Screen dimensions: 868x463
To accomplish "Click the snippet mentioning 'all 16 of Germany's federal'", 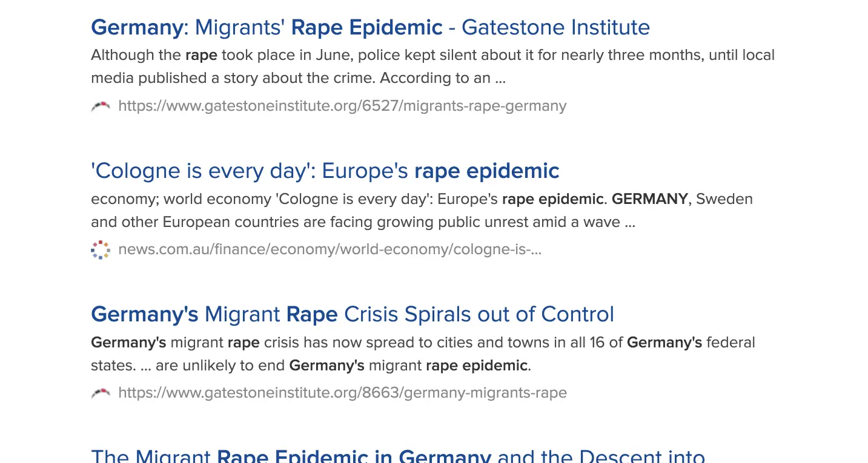I will 423,343.
